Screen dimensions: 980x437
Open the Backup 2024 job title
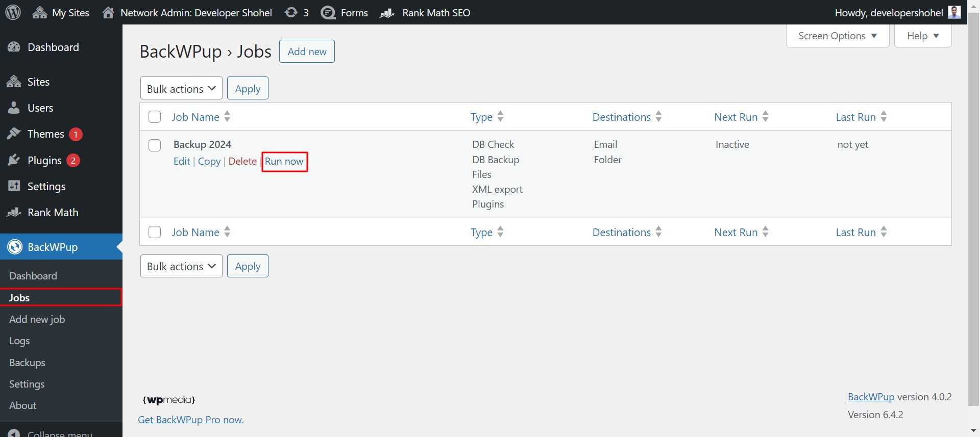[203, 144]
